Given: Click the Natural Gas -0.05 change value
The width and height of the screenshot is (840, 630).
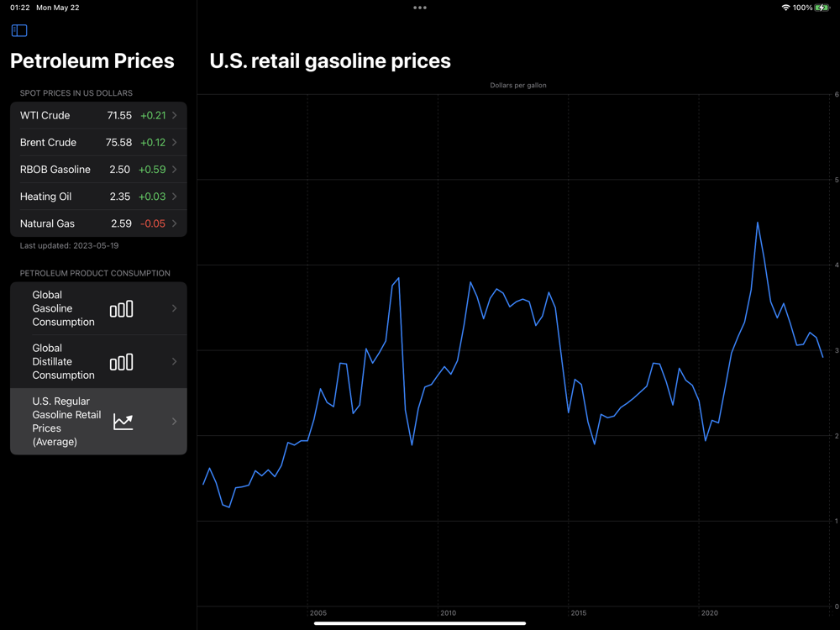Looking at the screenshot, I should tap(153, 223).
